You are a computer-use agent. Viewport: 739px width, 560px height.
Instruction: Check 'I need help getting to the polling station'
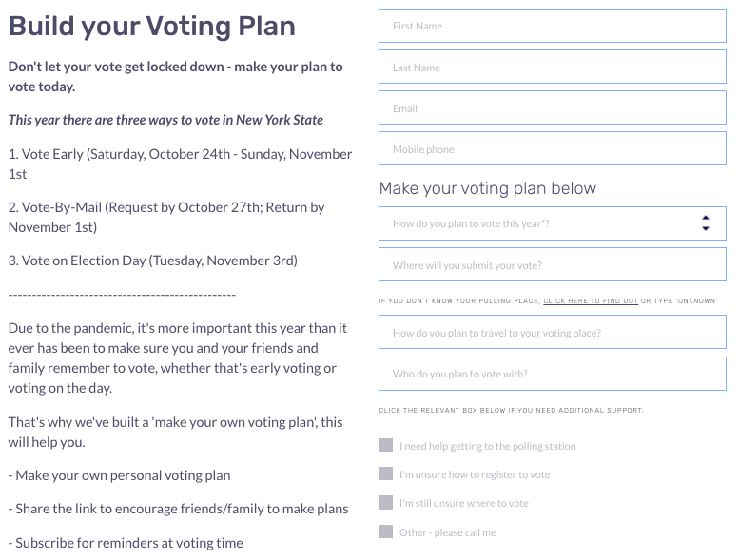click(x=385, y=445)
